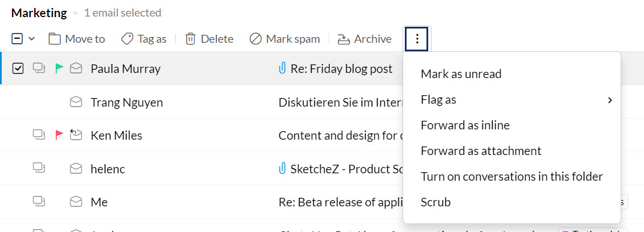Click the three-dot more actions icon
The image size is (644, 232).
pyautogui.click(x=417, y=39)
